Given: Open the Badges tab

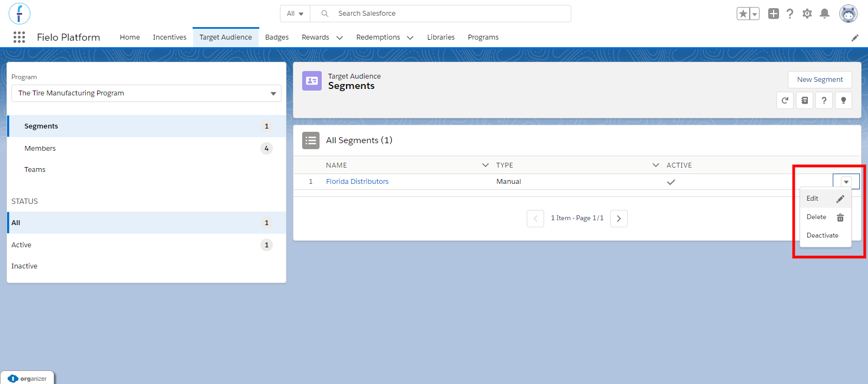Looking at the screenshot, I should click(x=277, y=37).
